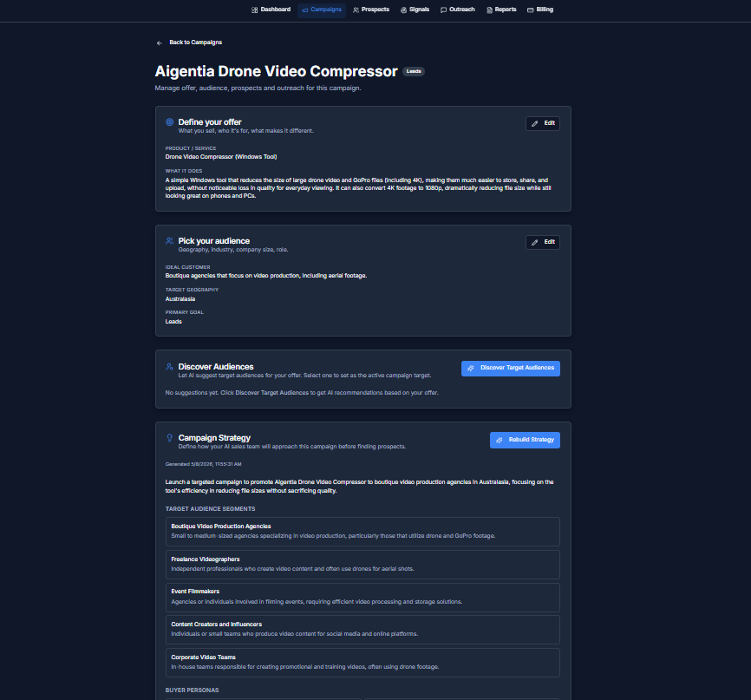
Task: Switch to the Outreach section
Action: pyautogui.click(x=457, y=10)
